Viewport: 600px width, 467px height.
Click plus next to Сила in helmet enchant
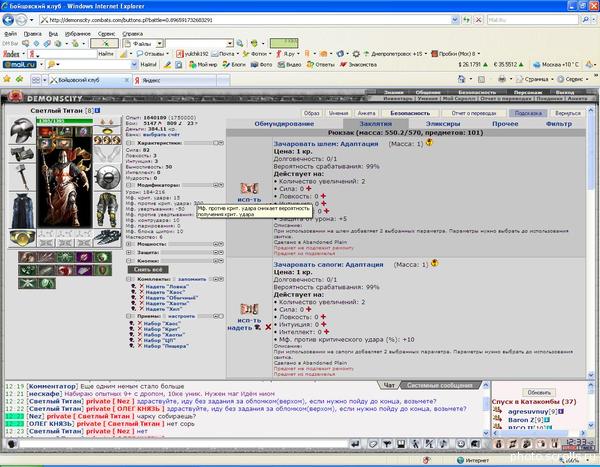[308, 188]
